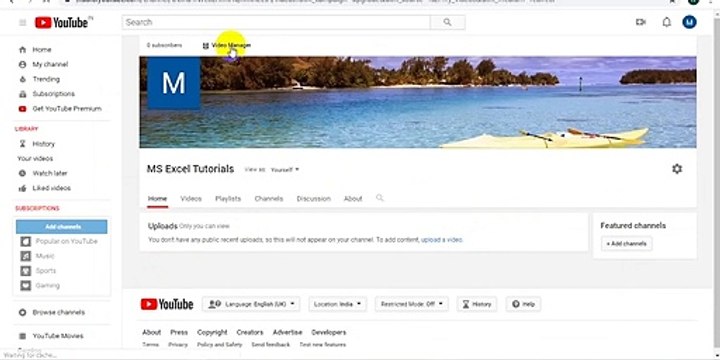720x360 pixels.
Task: Click the Home icon in sidebar
Action: (x=22, y=50)
